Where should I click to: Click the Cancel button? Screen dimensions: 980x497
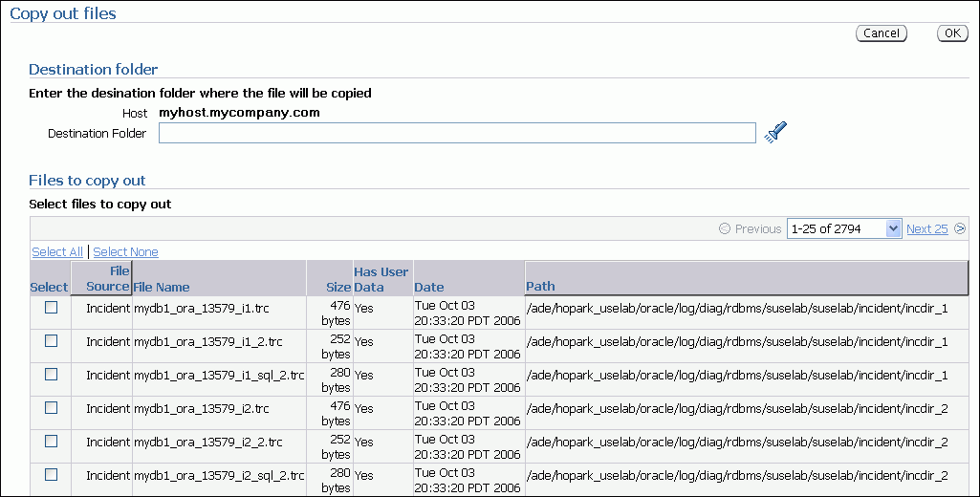[x=882, y=33]
